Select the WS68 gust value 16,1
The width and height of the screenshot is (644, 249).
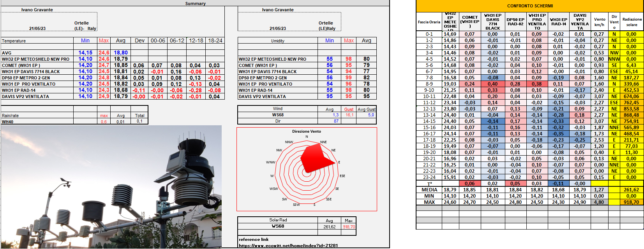click(349, 115)
